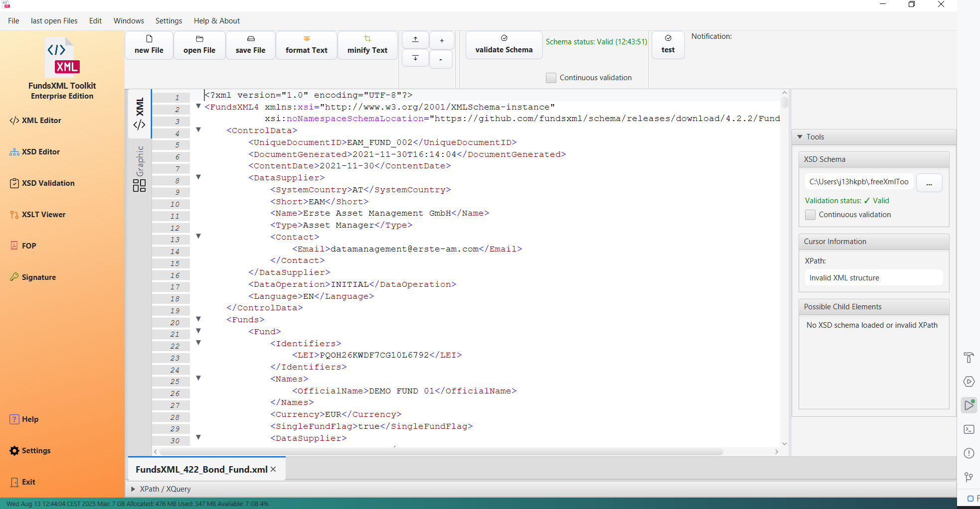Collapse the Names element fold

point(198,379)
